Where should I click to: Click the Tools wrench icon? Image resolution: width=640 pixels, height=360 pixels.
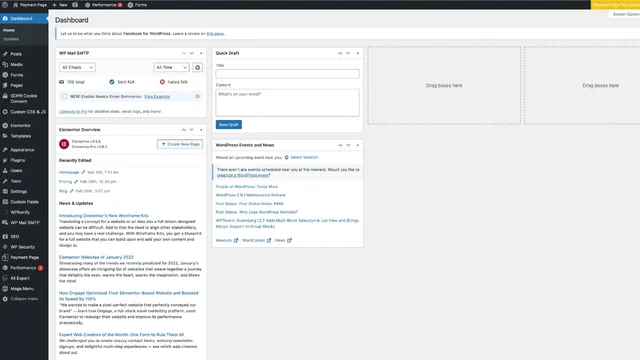[5, 181]
